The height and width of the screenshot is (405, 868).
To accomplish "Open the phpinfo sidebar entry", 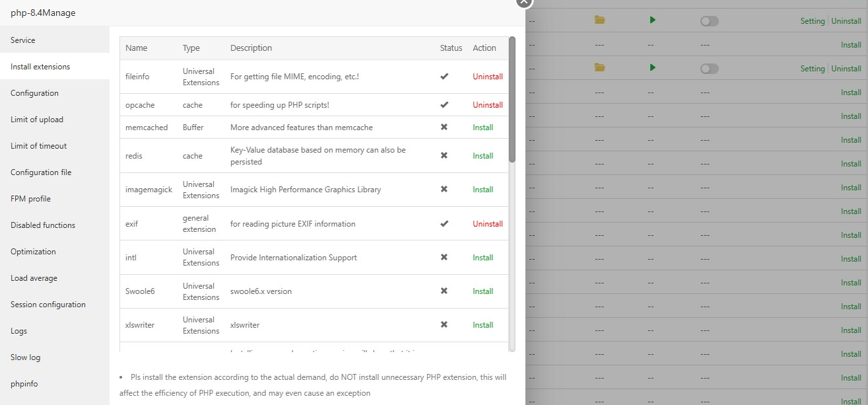I will 25,384.
